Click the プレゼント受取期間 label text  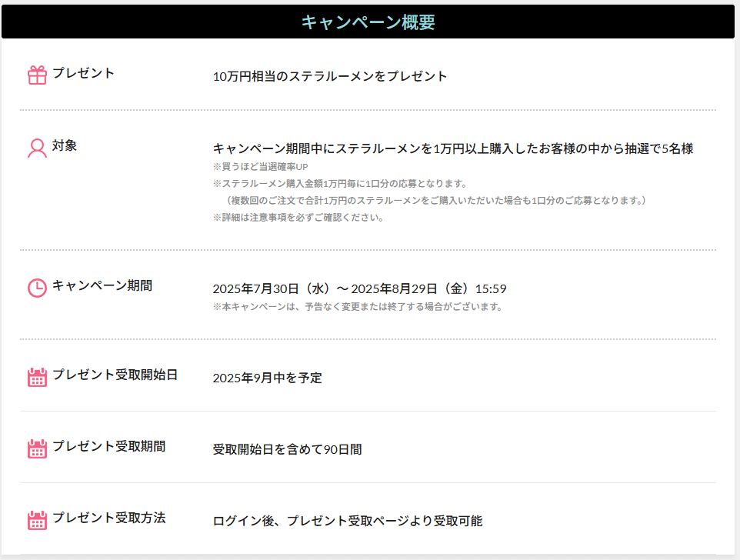point(108,447)
